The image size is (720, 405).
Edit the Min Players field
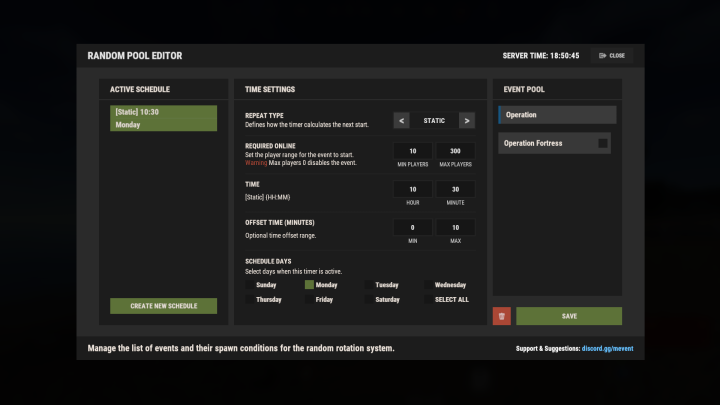(412, 151)
